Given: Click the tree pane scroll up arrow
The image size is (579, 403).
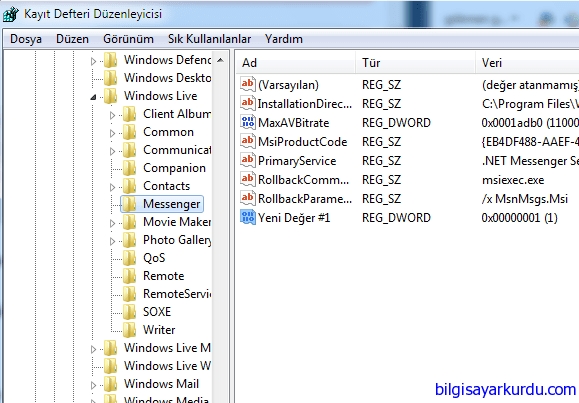Looking at the screenshot, I should 220,60.
